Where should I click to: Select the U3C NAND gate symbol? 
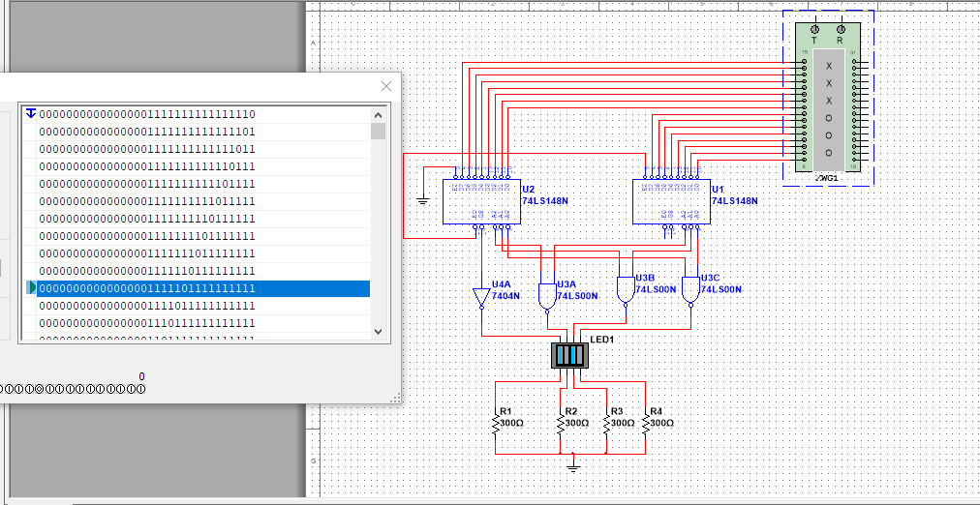(691, 290)
